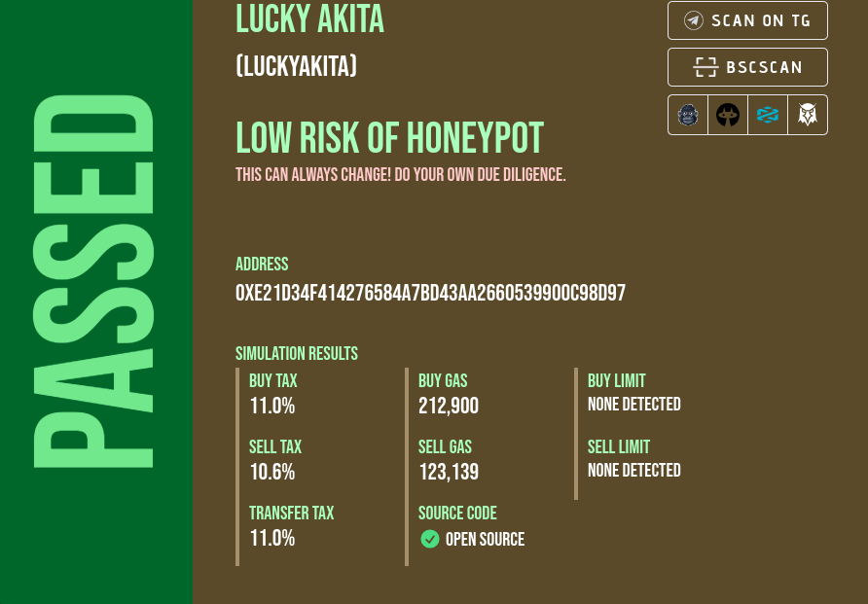Select the (LUCKYAKITA) ticker symbol text
Screen dimensions: 868x604
(296, 66)
